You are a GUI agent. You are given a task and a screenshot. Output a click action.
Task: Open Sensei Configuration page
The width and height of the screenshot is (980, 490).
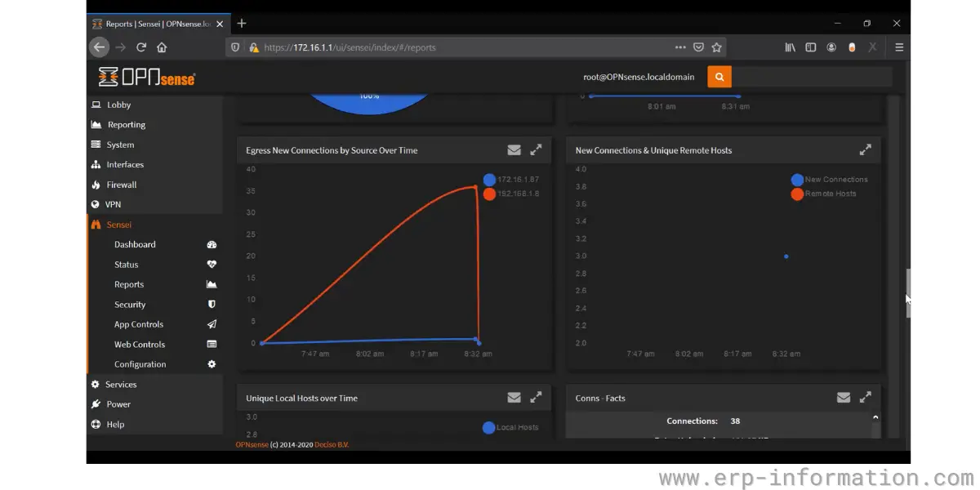pyautogui.click(x=140, y=364)
